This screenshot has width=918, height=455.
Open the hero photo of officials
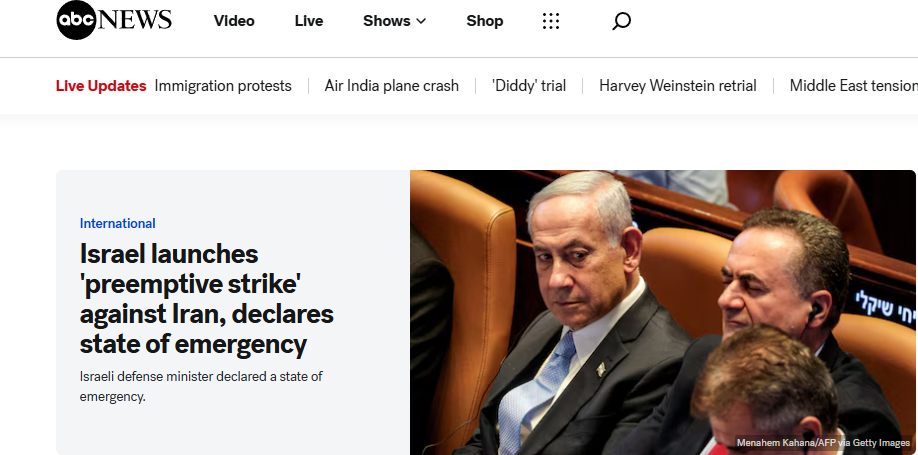(663, 312)
